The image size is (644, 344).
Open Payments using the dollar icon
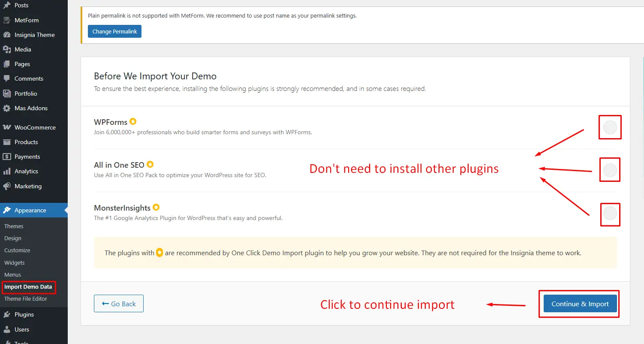(x=7, y=157)
